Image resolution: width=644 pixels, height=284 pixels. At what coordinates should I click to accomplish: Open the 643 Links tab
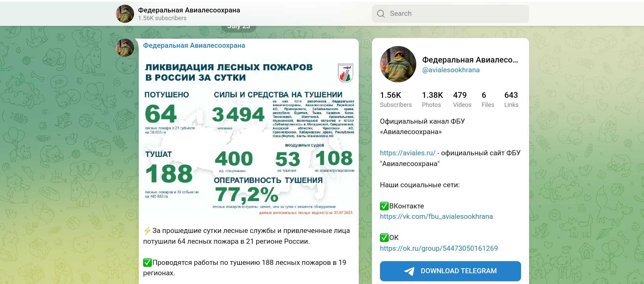511,99
